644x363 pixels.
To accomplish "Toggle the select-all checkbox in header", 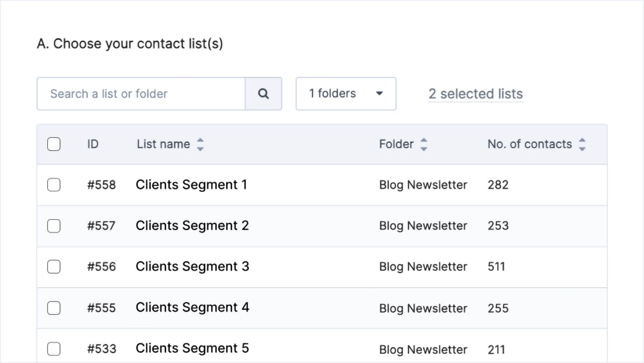I will tap(54, 144).
